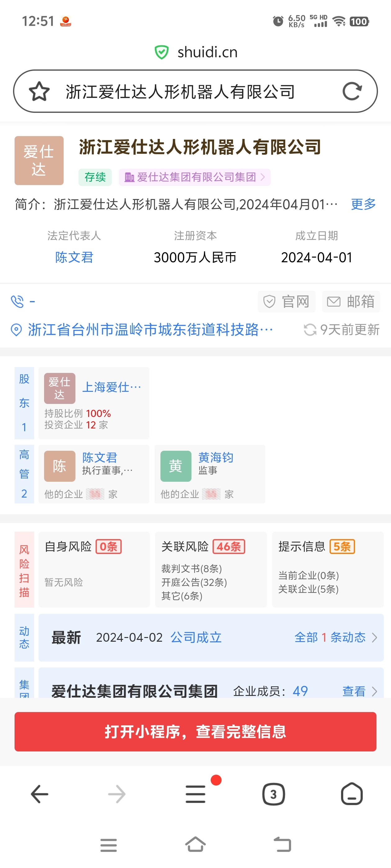Open the 官网 website button
This screenshot has height=868, width=391.
(x=287, y=302)
